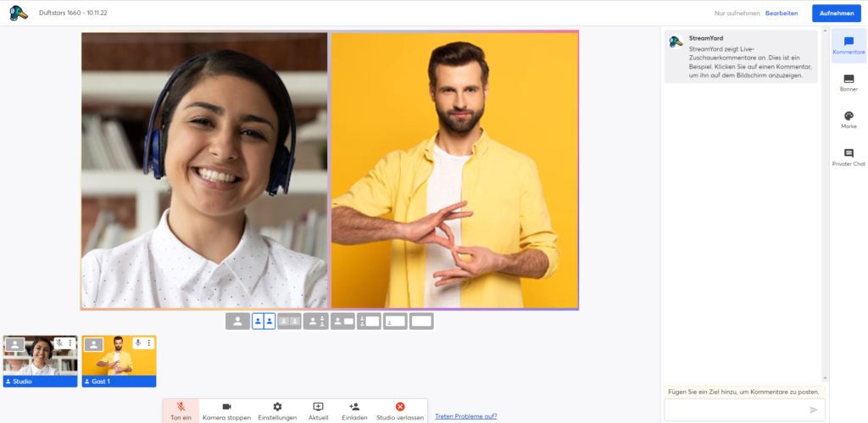This screenshot has width=868, height=423.
Task: Choose the fullscreen blank layout icon
Action: tap(421, 321)
